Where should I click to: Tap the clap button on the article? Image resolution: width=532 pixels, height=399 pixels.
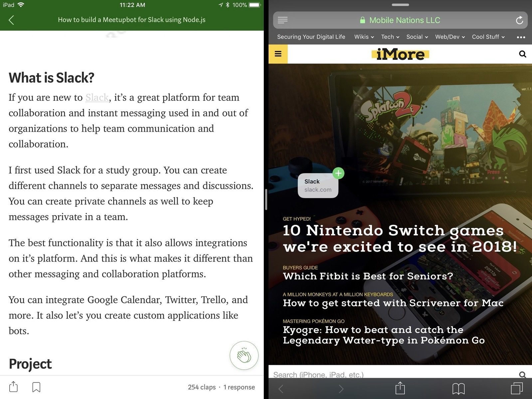244,355
